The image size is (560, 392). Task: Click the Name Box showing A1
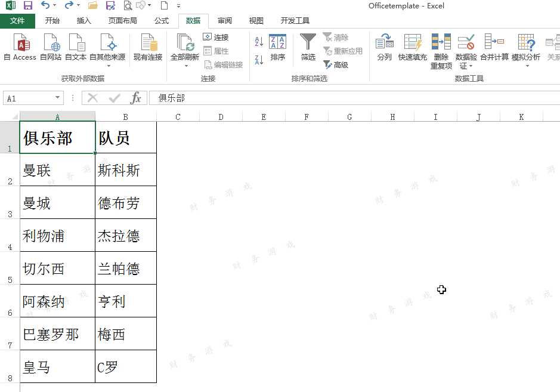pyautogui.click(x=29, y=98)
